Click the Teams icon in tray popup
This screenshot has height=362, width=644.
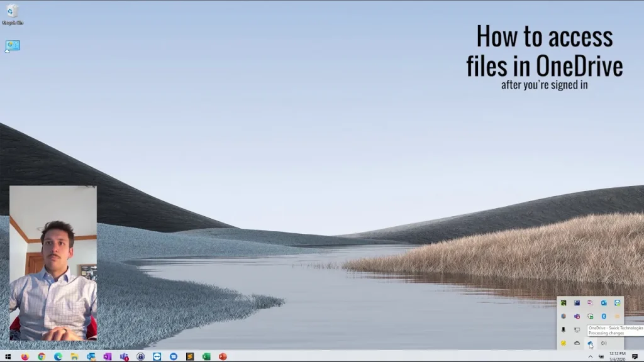coord(577,317)
